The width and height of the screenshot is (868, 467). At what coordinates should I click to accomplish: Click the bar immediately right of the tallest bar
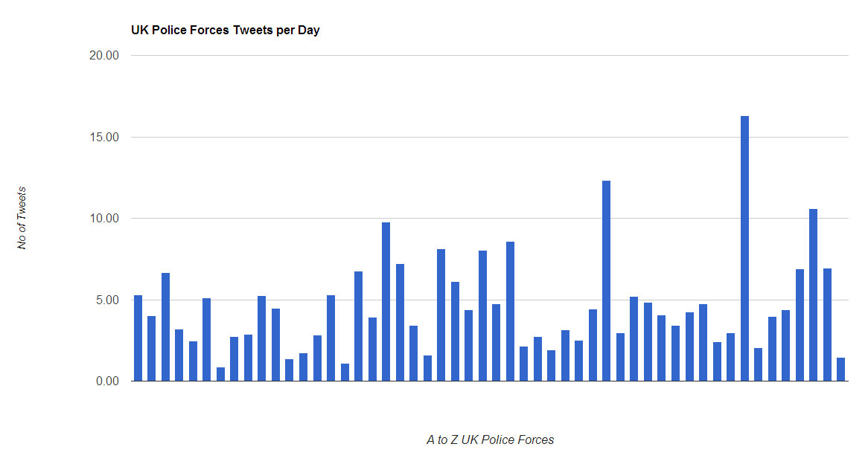[x=759, y=365]
